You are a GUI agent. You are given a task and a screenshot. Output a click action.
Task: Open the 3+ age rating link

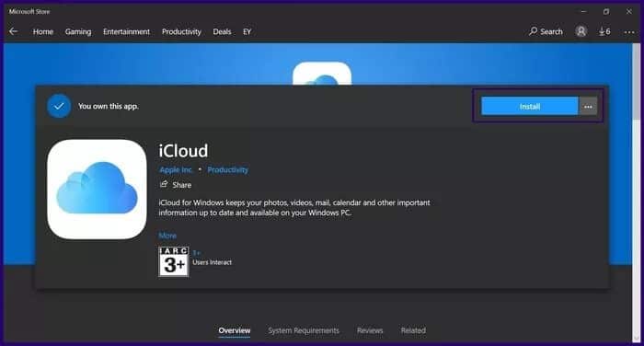pos(196,253)
